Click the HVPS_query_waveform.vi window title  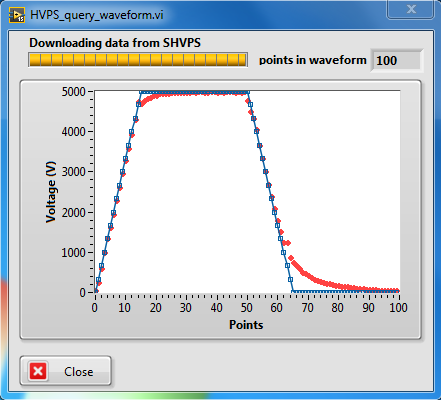pyautogui.click(x=97, y=15)
